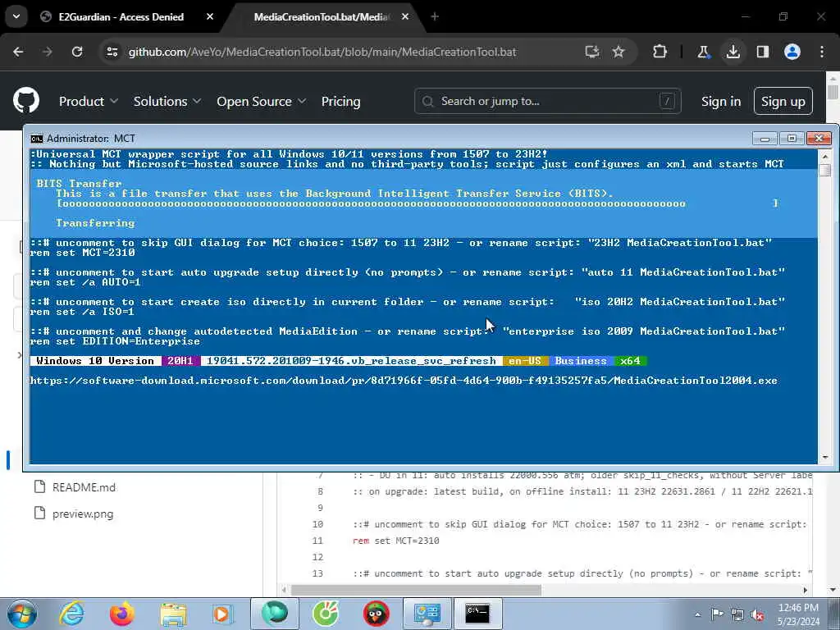The width and height of the screenshot is (840, 630).
Task: Switch to E2Guardian - Access Denied tab
Action: (121, 17)
